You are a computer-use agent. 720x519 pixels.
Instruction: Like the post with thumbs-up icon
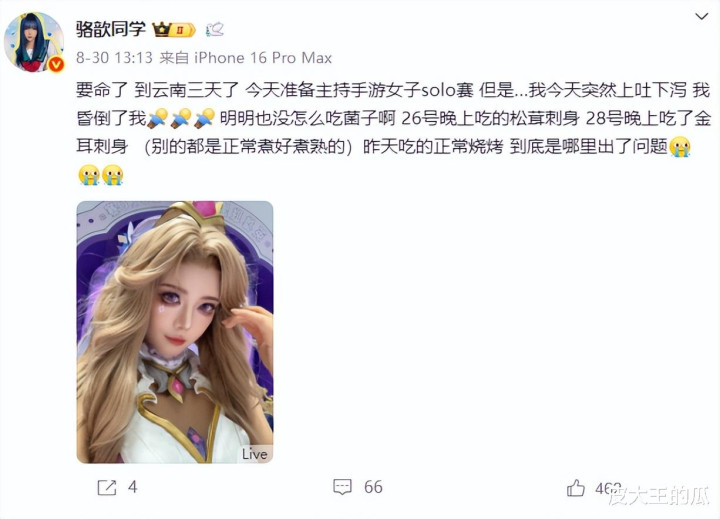[576, 487]
